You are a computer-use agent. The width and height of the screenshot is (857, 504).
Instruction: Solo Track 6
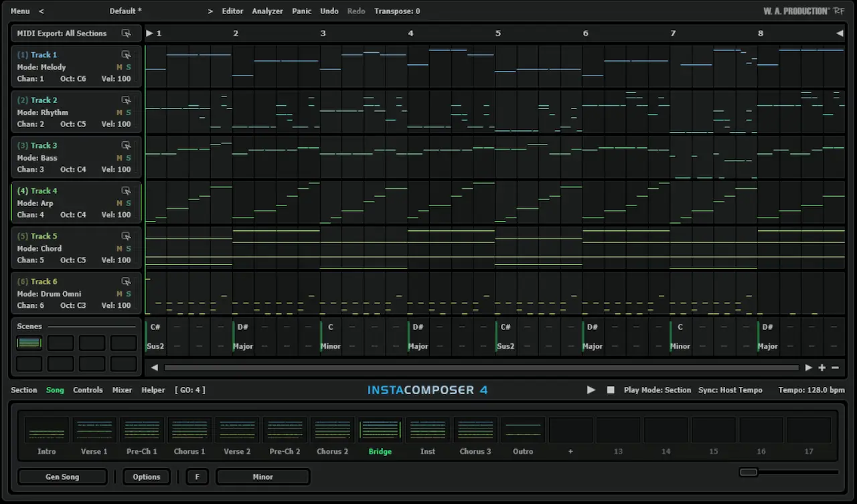coord(129,294)
